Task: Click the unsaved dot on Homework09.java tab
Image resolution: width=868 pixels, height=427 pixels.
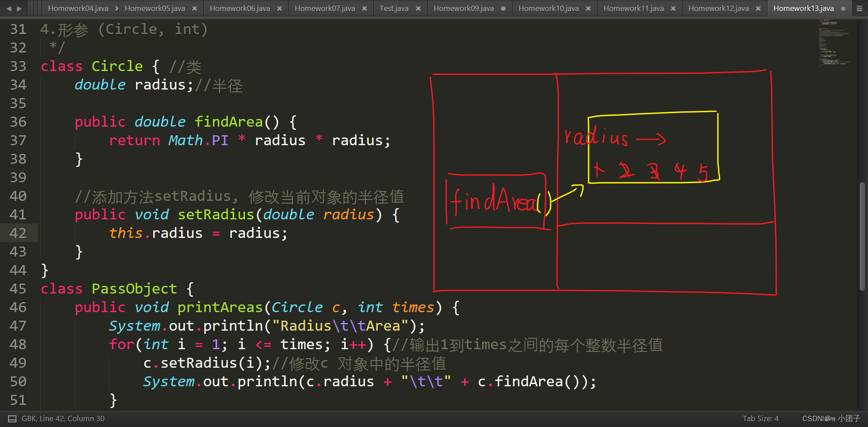Action: point(503,8)
